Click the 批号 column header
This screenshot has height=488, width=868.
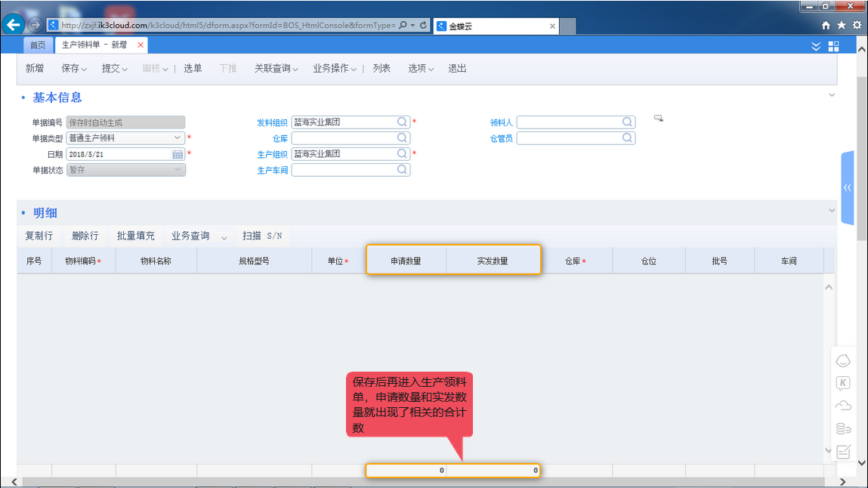click(720, 261)
